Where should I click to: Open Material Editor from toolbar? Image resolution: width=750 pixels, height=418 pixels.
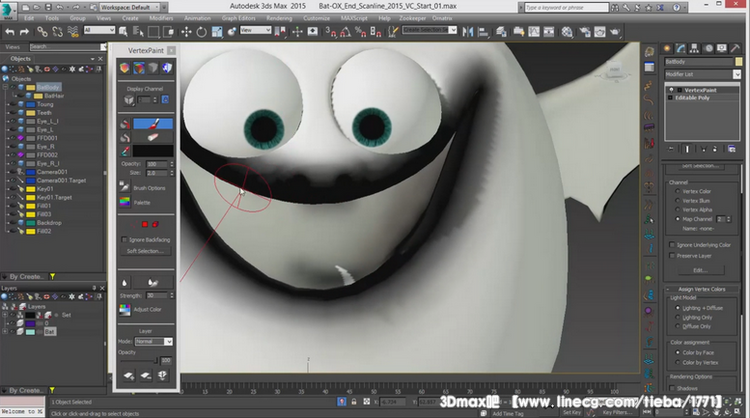click(x=567, y=32)
